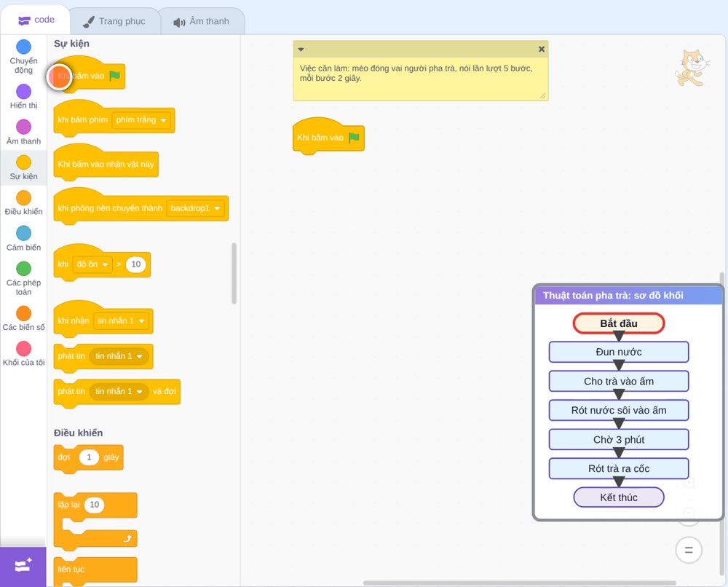This screenshot has height=587, width=728.
Task: Open the backdrop1 dropdown
Action: tap(195, 208)
